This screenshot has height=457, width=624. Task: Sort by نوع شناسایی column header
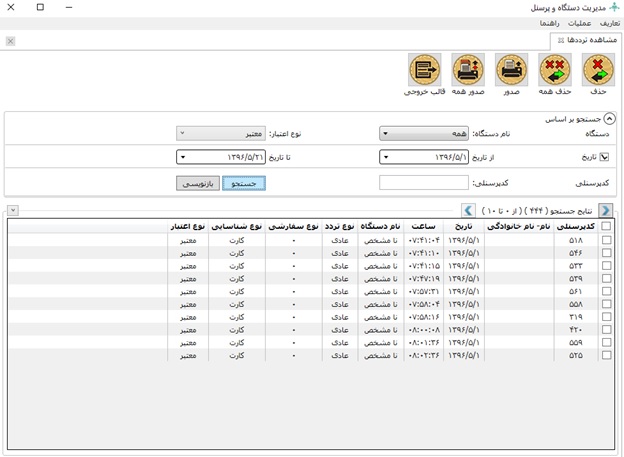pos(236,226)
